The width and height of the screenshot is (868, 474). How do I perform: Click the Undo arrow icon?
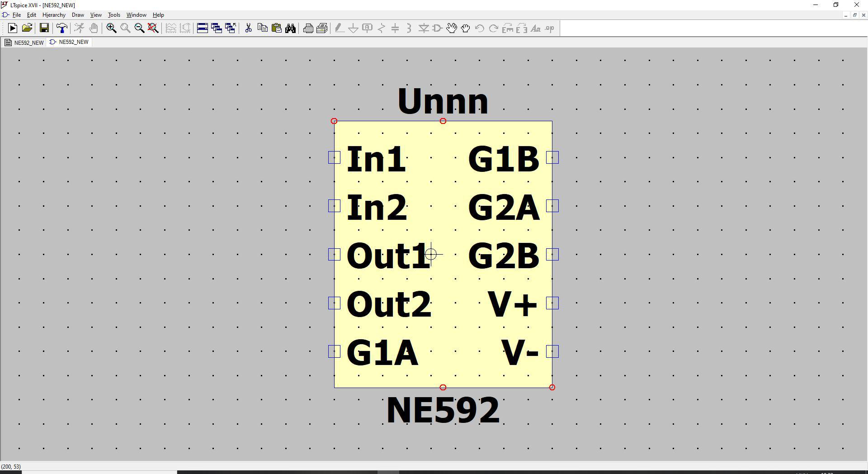pos(480,28)
